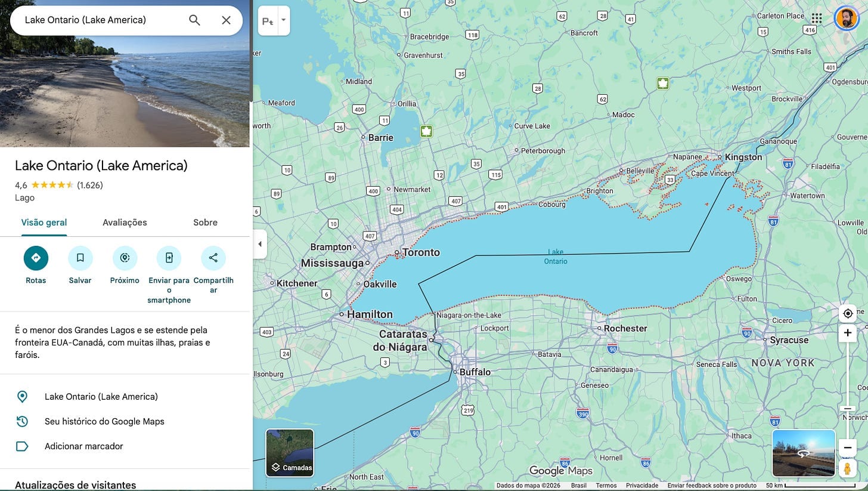Click the Brasil footer link
Viewport: 868px width, 491px height.
[579, 486]
